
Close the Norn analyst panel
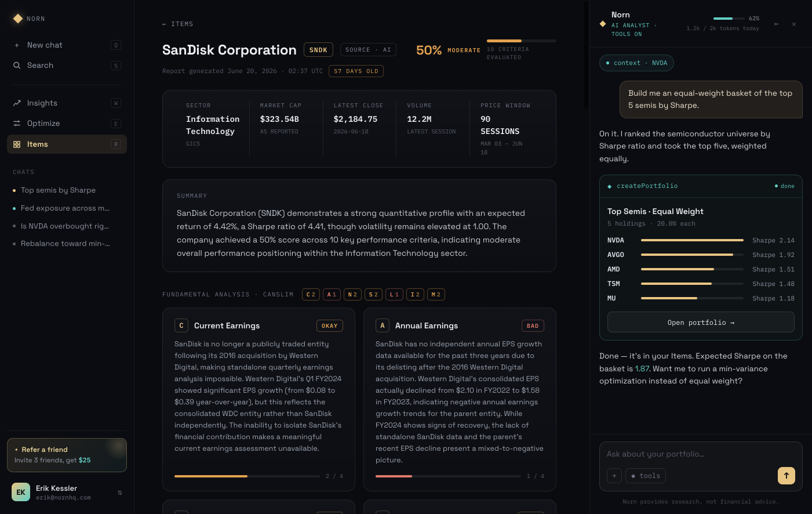tap(794, 24)
